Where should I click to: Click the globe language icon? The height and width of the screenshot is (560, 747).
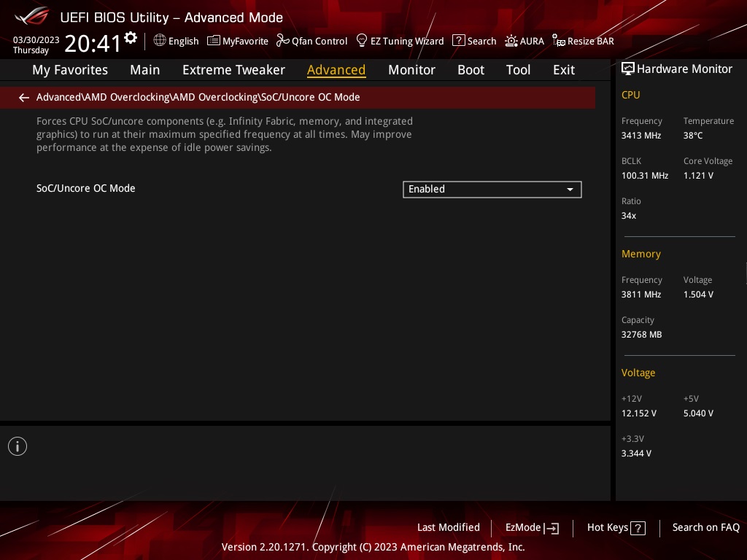(x=160, y=41)
